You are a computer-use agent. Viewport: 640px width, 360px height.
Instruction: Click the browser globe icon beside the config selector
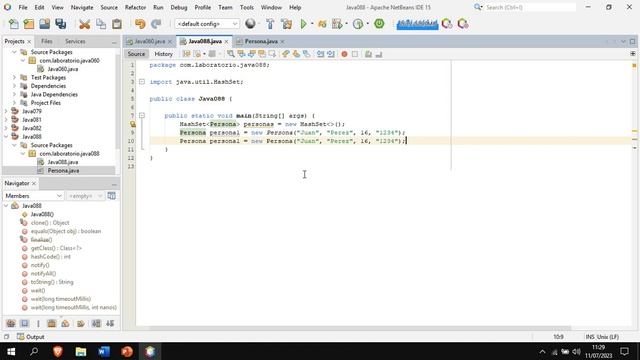(x=250, y=24)
